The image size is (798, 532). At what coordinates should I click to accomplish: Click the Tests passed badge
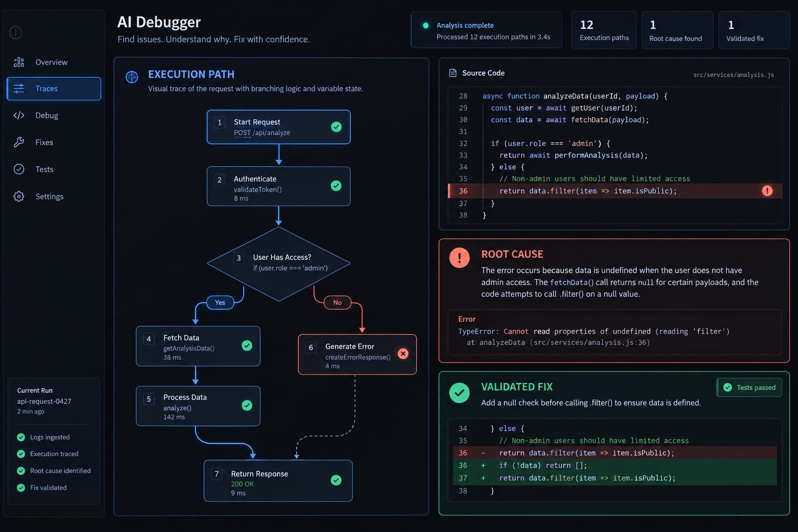(x=749, y=388)
